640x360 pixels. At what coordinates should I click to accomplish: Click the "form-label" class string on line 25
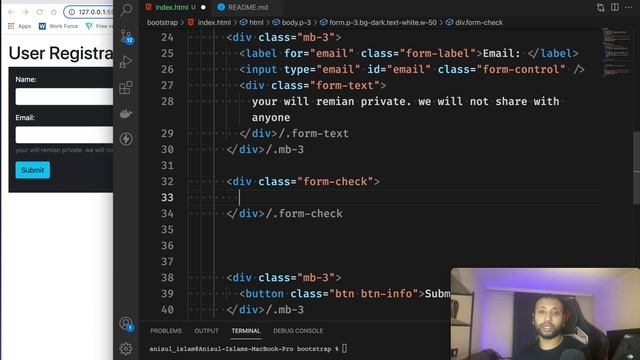438,53
